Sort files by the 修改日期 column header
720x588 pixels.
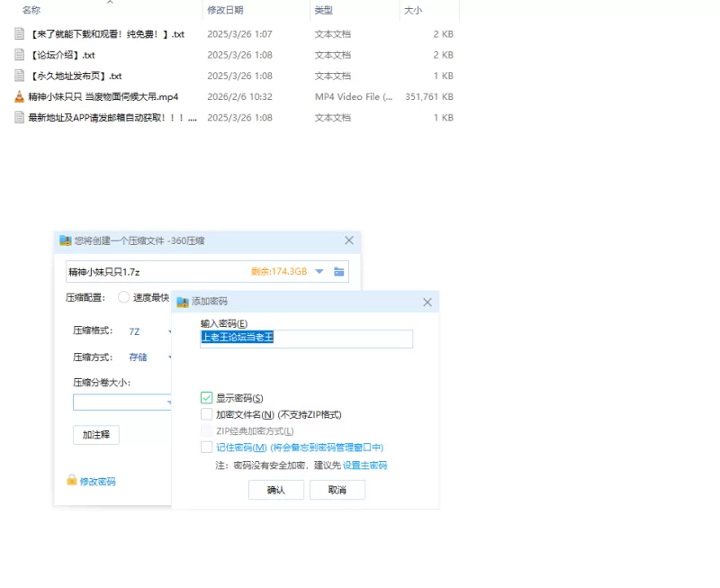point(225,10)
